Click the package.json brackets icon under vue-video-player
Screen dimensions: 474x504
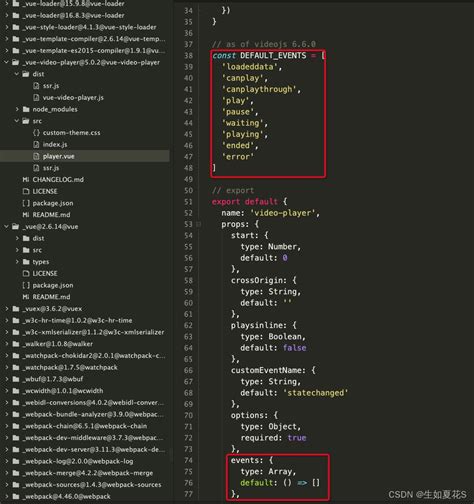pyautogui.click(x=26, y=203)
